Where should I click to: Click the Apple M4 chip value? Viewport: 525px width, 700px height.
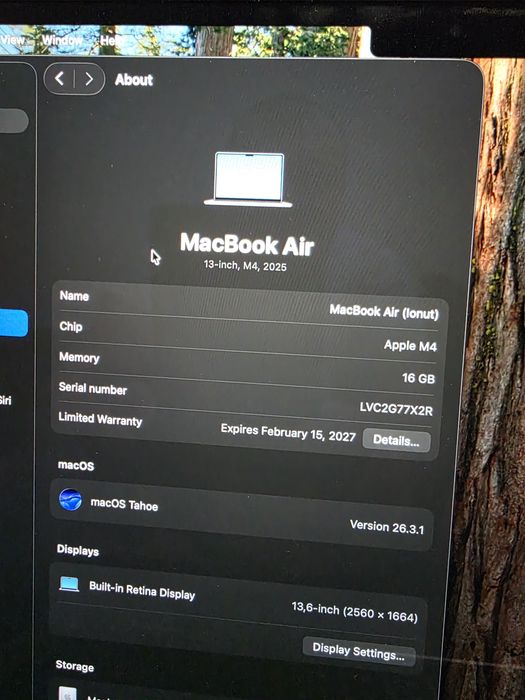410,345
